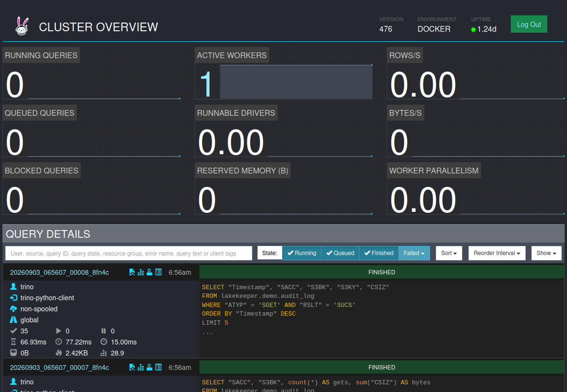Screen dimensions: 567x392
Task: Click the Active Workers sparkline chart
Action: point(296,82)
